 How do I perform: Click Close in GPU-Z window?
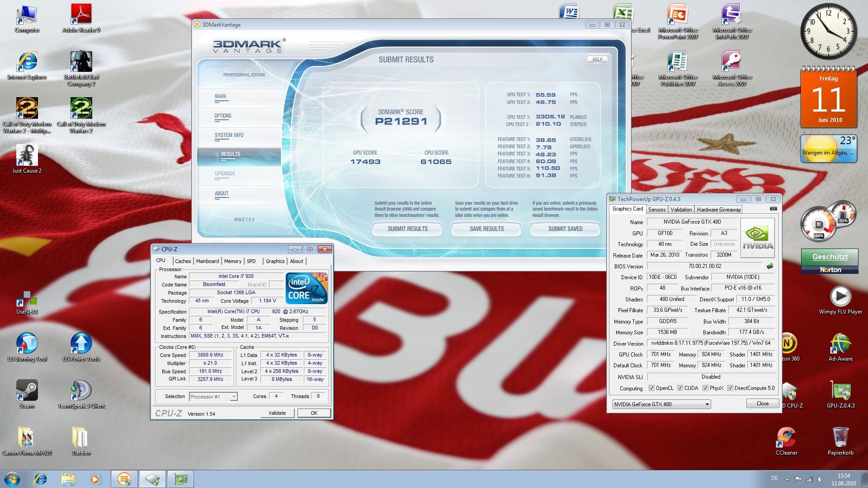762,404
